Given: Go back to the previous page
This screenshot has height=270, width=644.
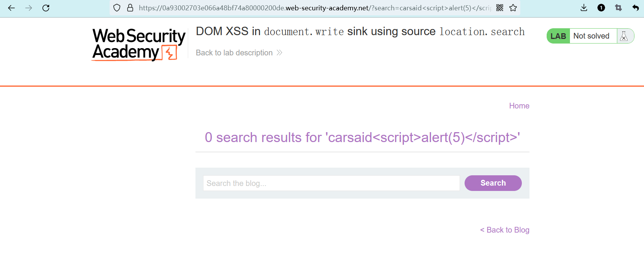Looking at the screenshot, I should [11, 8].
